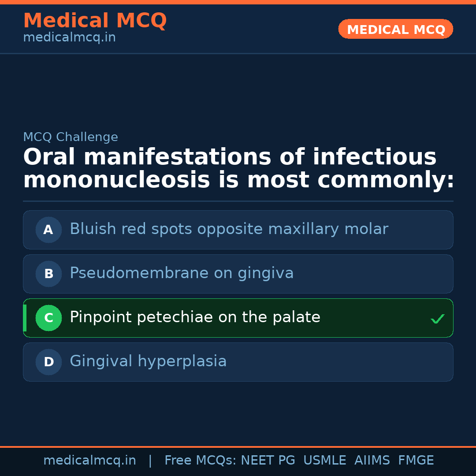Choose answer Pinpoint petechiae on the palate
The height and width of the screenshot is (476, 476).
195,317
